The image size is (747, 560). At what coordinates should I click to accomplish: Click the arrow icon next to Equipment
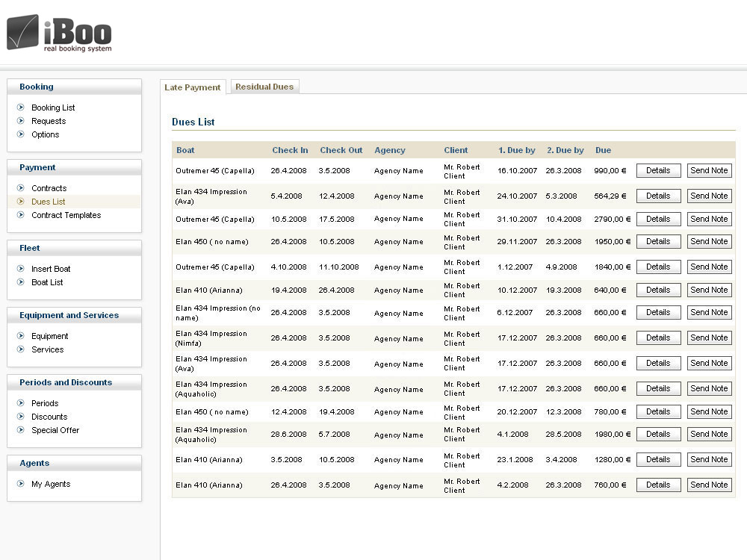pyautogui.click(x=21, y=336)
